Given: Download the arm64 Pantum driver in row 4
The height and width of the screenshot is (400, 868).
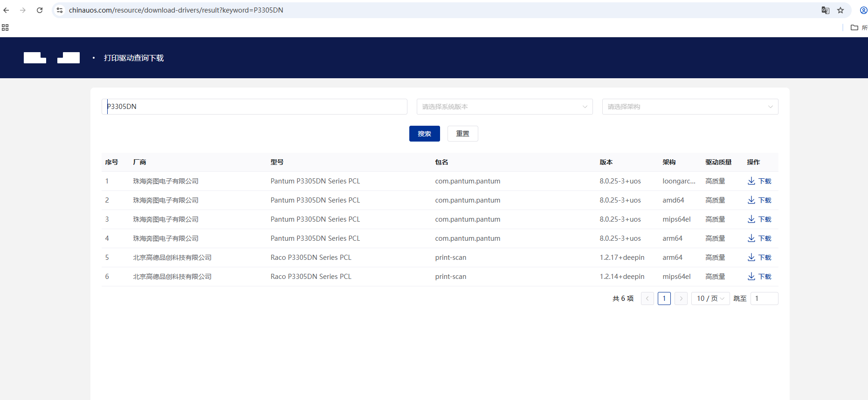Looking at the screenshot, I should 759,238.
